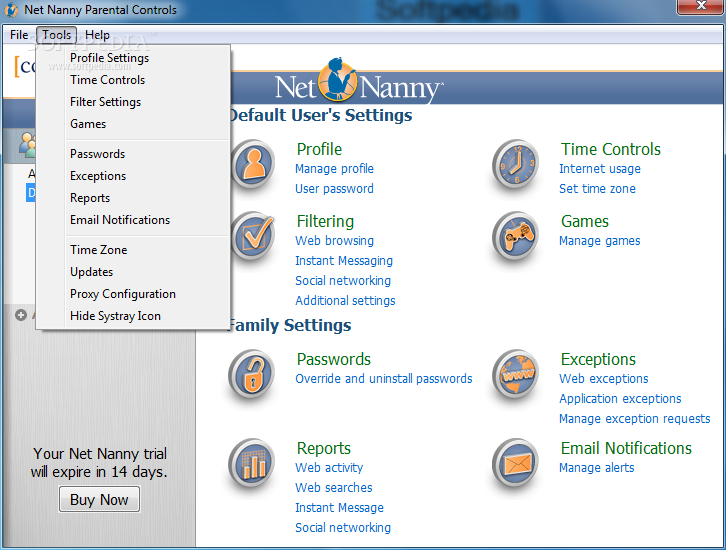Click the users group icon in sidebar
The height and width of the screenshot is (550, 726).
[27, 144]
